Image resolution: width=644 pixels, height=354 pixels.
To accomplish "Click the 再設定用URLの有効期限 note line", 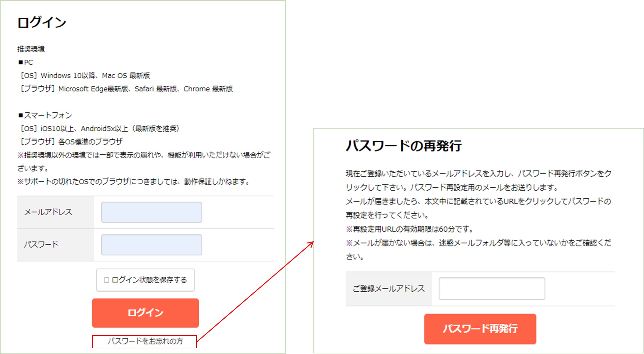I will [x=409, y=229].
